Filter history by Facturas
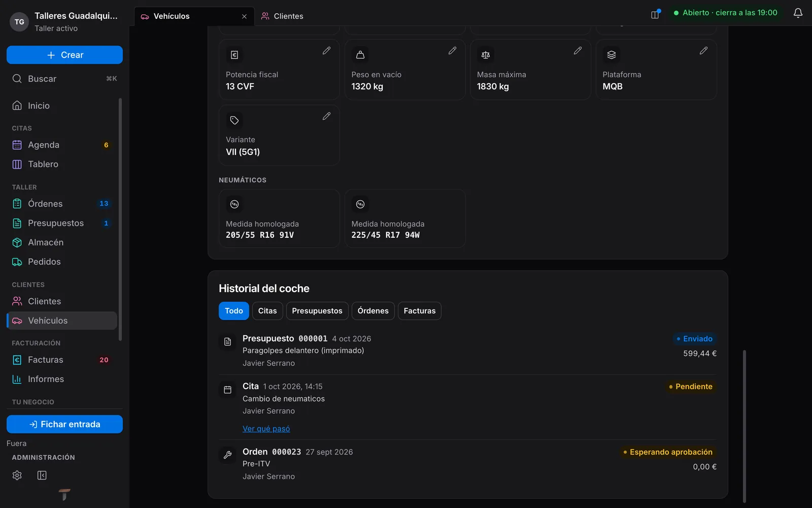Viewport: 812px width, 508px height. (420, 311)
